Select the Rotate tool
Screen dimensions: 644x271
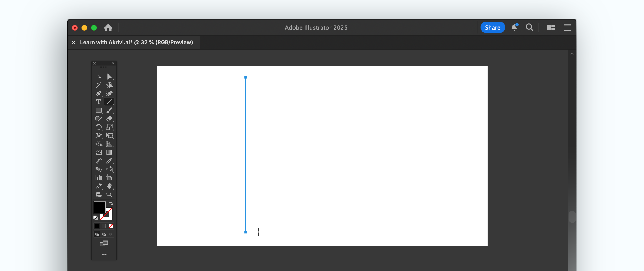[x=98, y=127]
